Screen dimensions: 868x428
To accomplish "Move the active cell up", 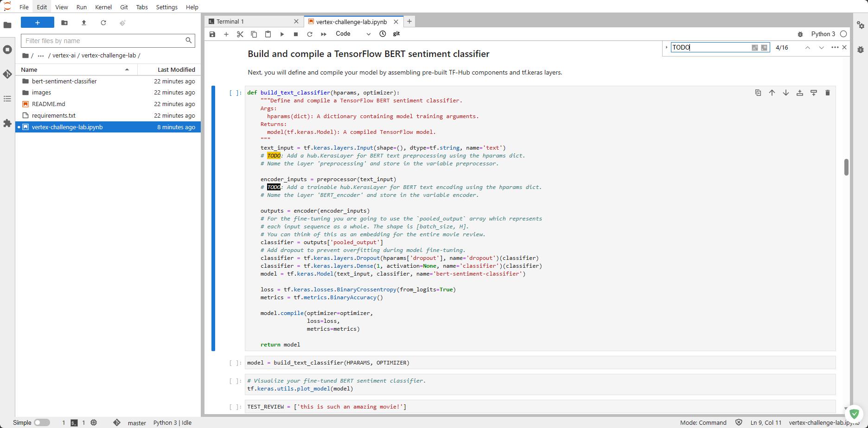I will (772, 93).
